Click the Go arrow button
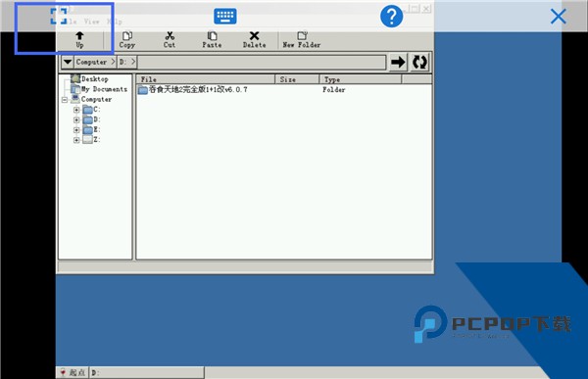The image size is (588, 379). pyautogui.click(x=398, y=62)
